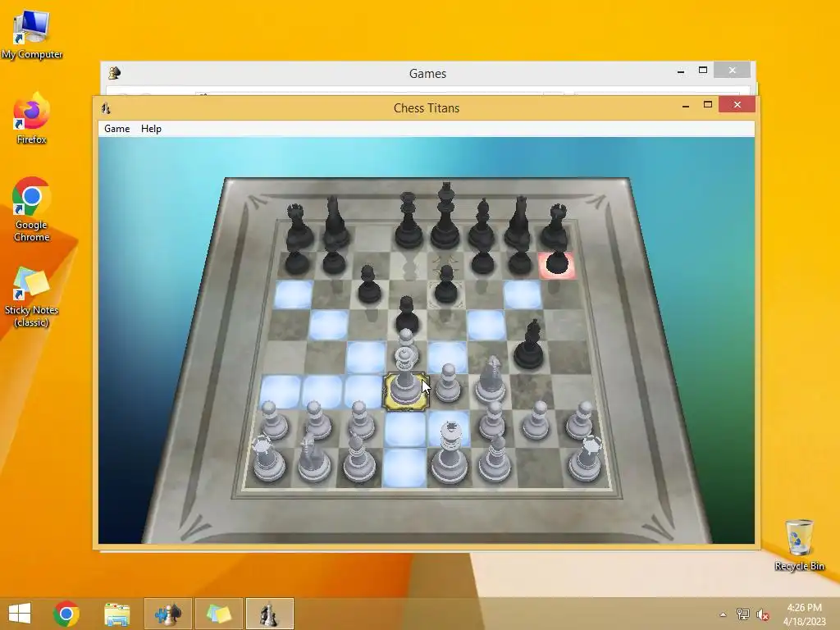The height and width of the screenshot is (630, 840).
Task: Click the black rook on h8
Action: click(555, 227)
